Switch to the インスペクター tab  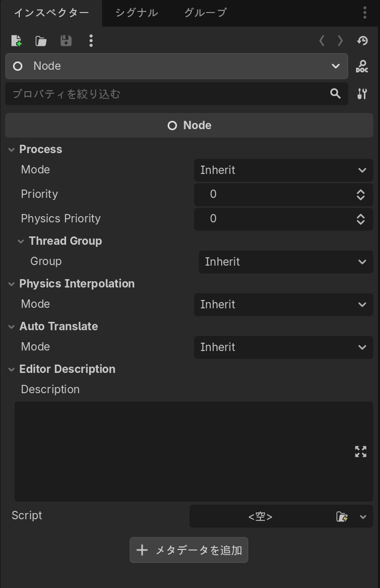point(52,12)
